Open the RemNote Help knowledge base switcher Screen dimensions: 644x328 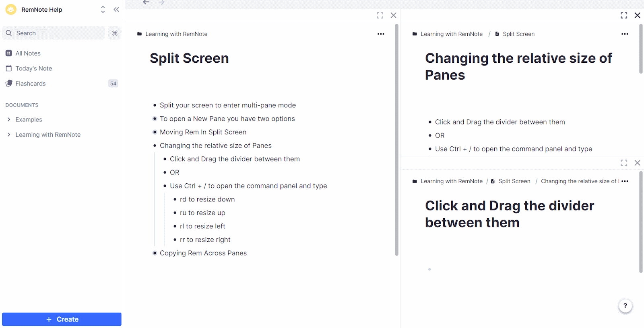pos(103,10)
